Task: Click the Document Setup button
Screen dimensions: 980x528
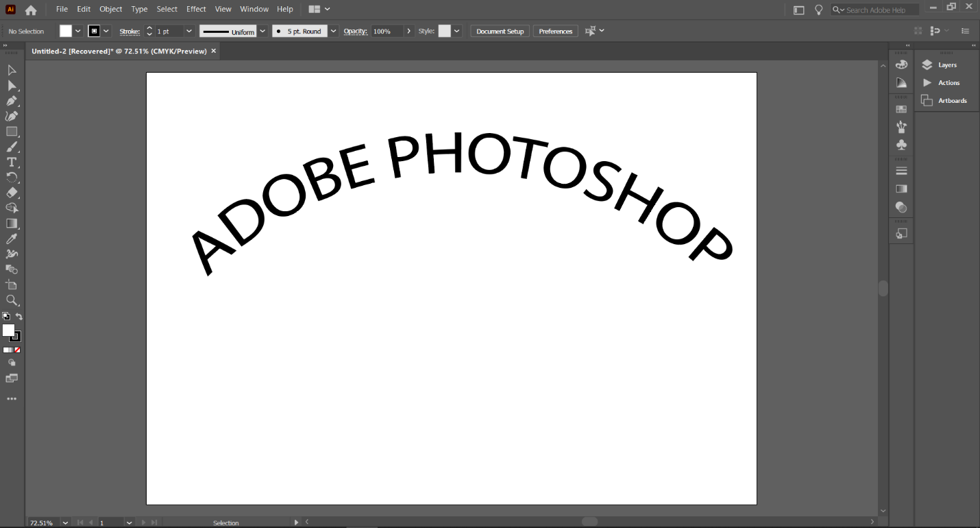Action: tap(500, 32)
